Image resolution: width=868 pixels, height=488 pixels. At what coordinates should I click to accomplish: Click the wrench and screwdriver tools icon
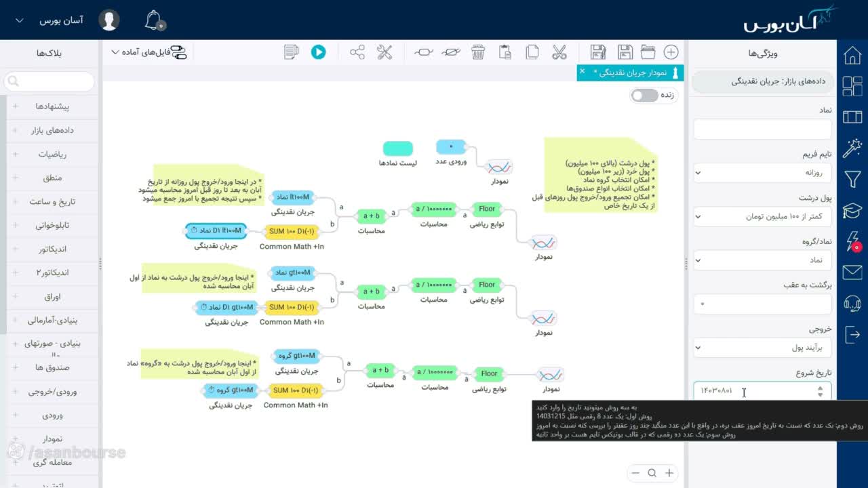(x=384, y=52)
